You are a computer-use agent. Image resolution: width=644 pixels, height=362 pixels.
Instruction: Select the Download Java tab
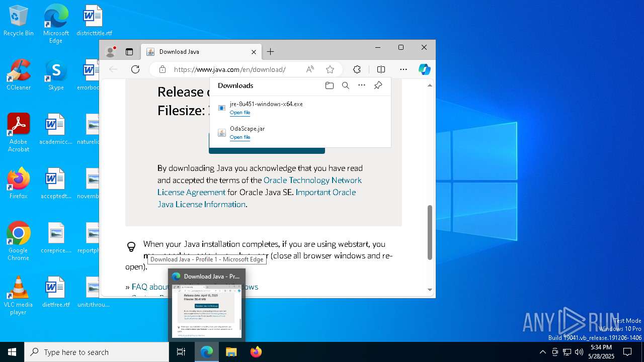tap(201, 52)
